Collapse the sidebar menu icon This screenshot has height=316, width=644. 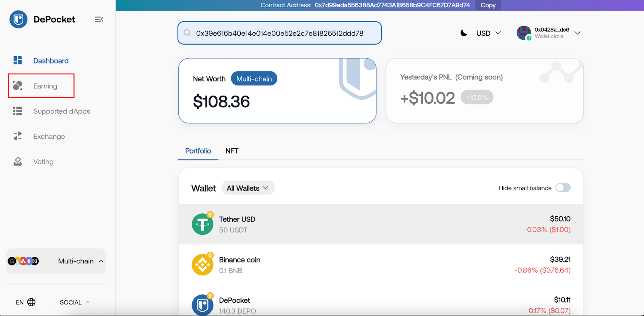[99, 19]
